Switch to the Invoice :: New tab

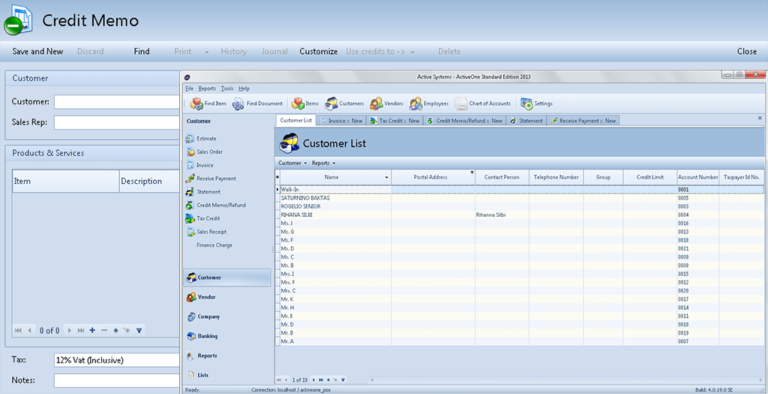tap(342, 121)
